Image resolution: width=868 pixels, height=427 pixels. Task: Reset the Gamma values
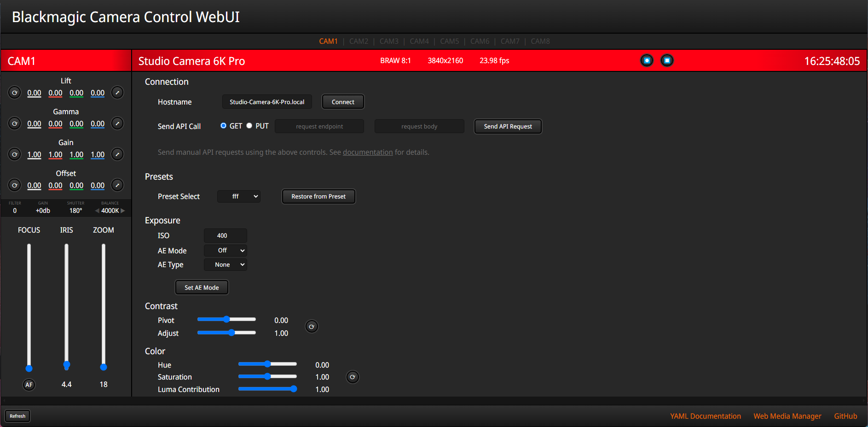15,123
